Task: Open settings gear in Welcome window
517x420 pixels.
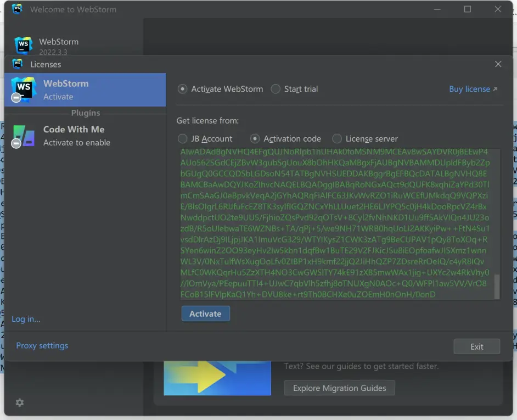Action: click(x=19, y=402)
